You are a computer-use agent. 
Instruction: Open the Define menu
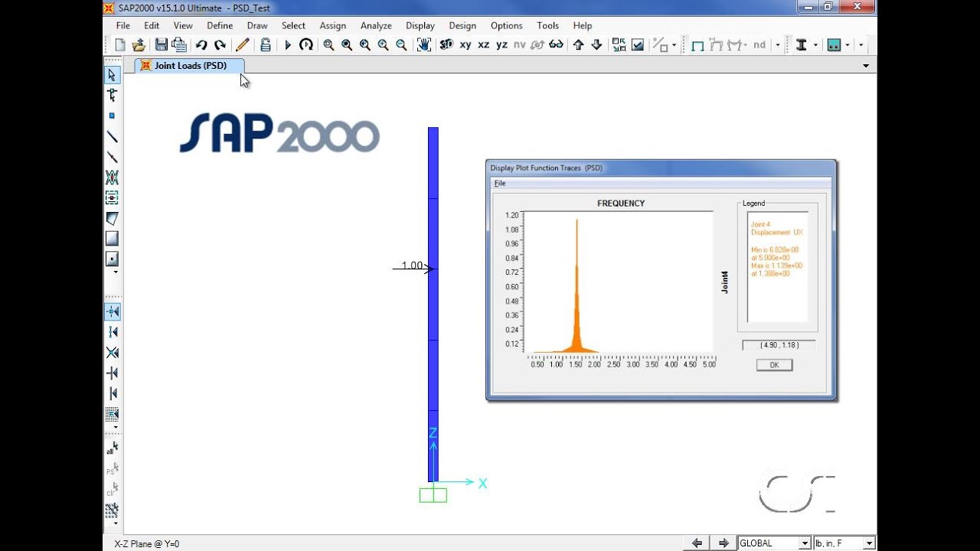coord(220,25)
